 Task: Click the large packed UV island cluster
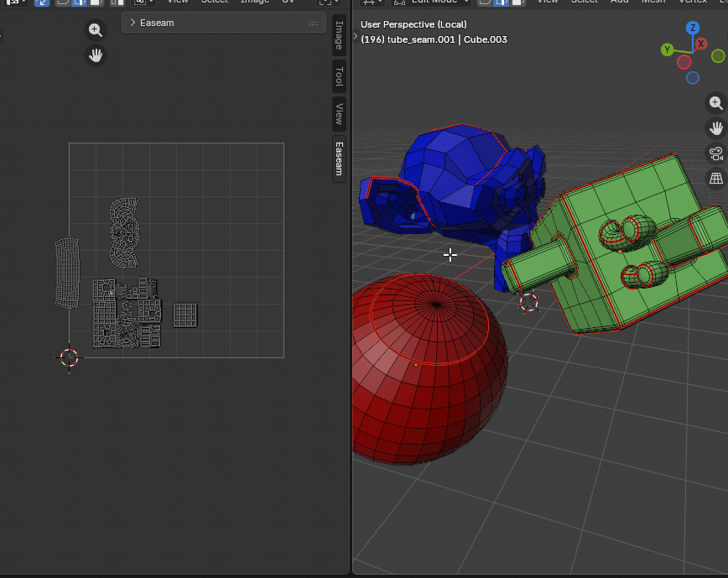click(x=127, y=314)
